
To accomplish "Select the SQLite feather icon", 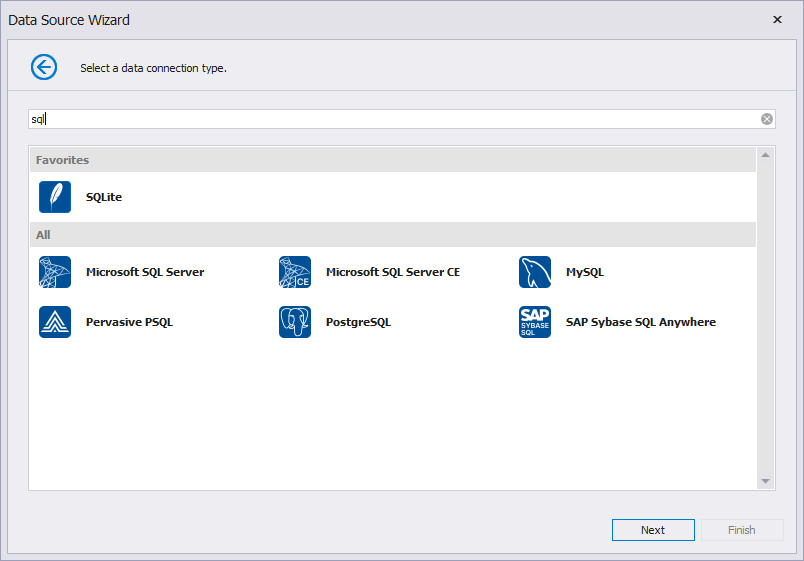I will pos(55,197).
